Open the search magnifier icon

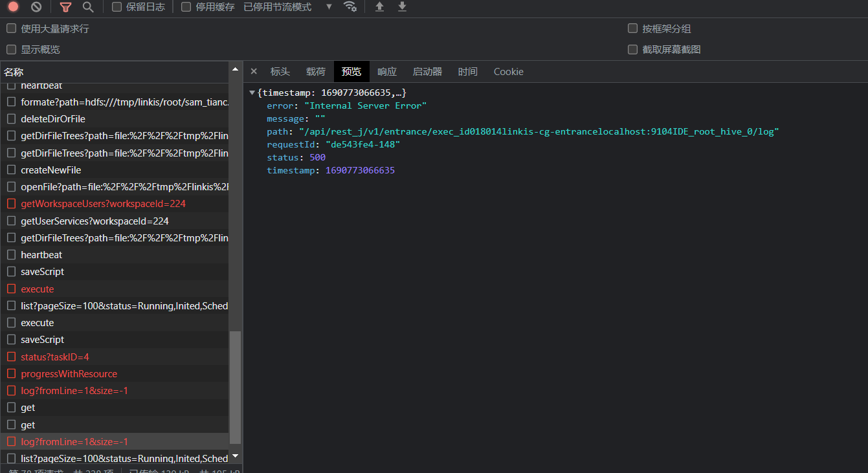pos(88,7)
